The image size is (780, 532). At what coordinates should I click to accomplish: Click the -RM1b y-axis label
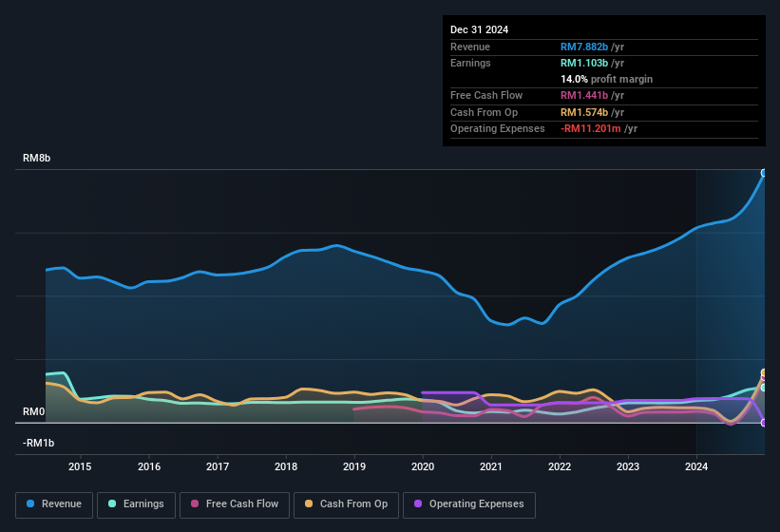click(38, 443)
